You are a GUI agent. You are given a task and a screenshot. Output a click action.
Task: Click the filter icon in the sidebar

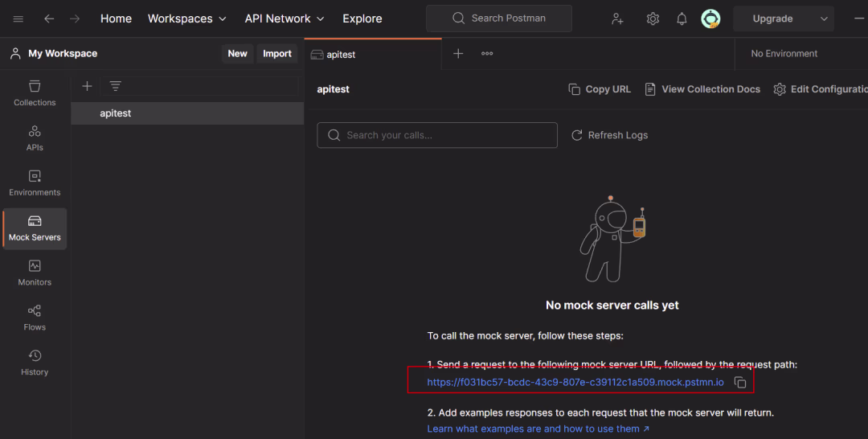(x=115, y=86)
